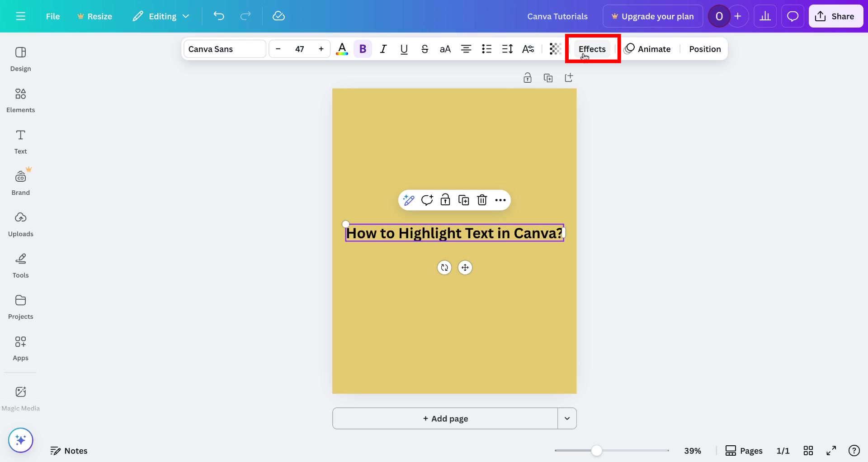This screenshot has height=462, width=868.
Task: Open the File menu
Action: tap(53, 16)
